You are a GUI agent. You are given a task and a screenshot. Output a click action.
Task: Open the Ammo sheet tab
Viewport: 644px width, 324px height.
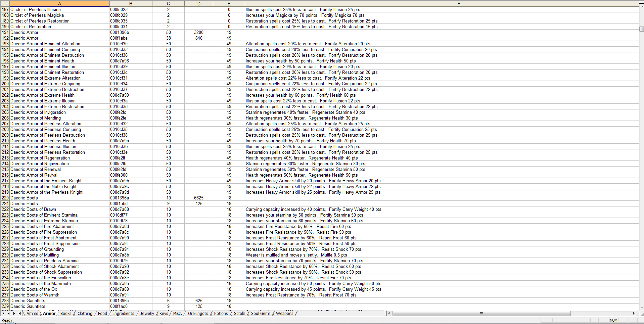pos(32,313)
